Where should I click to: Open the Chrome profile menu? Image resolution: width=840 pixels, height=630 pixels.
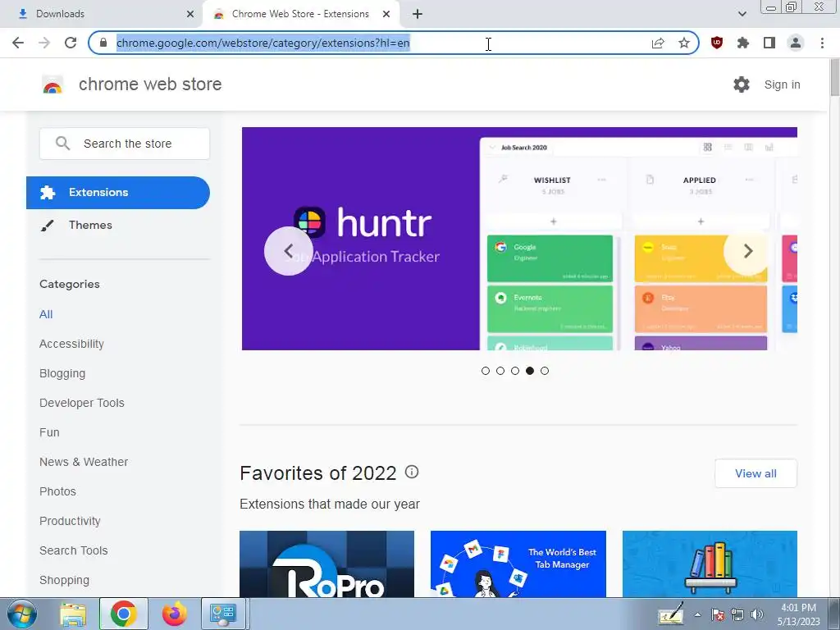[796, 43]
